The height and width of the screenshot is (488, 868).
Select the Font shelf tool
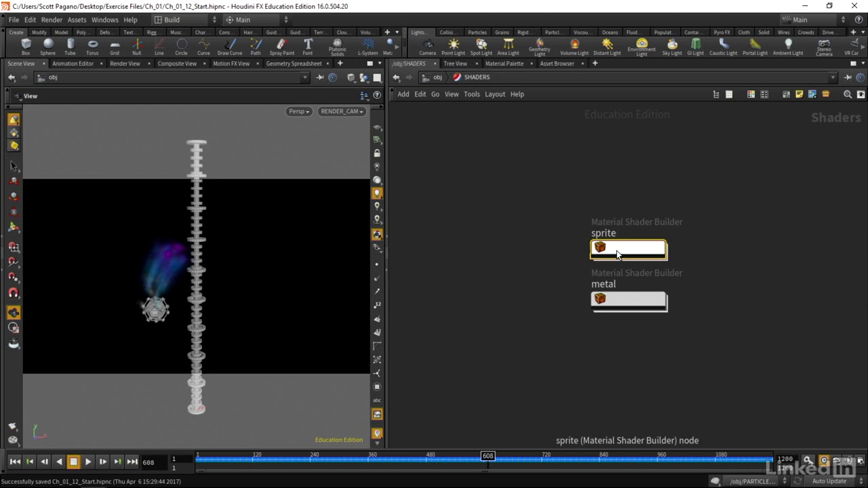308,47
